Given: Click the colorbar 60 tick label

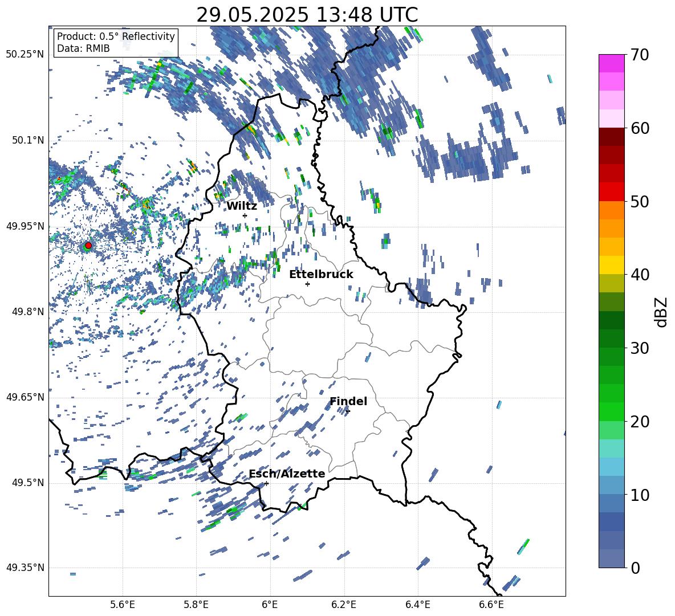Looking at the screenshot, I should point(640,128).
